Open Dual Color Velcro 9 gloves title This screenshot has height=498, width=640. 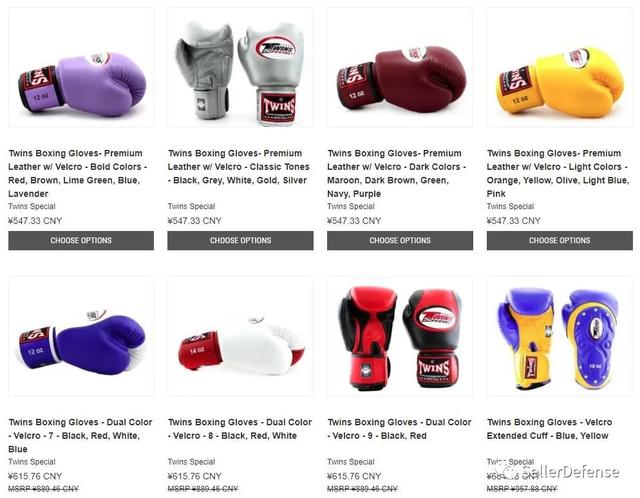click(x=399, y=429)
